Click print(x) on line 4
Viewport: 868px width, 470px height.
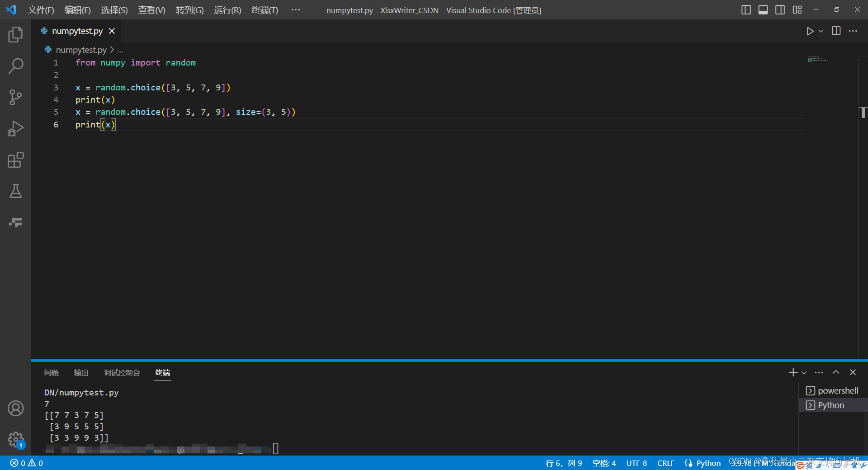tap(95, 100)
